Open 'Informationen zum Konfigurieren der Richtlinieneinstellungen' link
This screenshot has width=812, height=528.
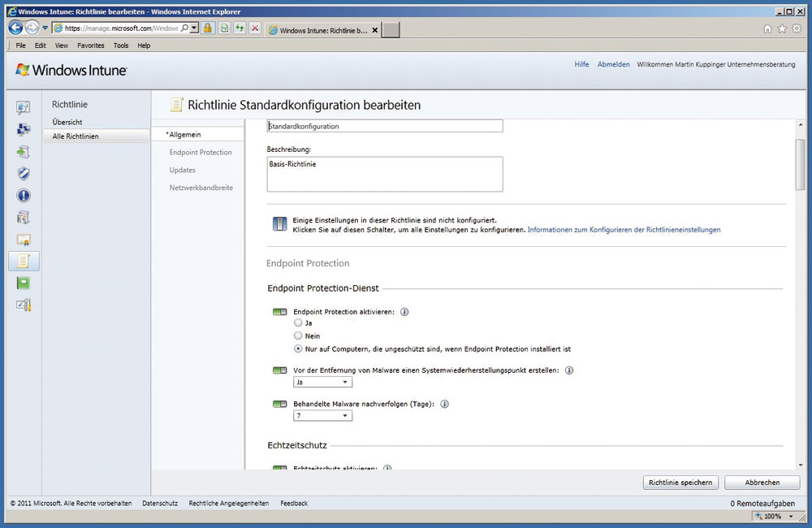point(624,230)
